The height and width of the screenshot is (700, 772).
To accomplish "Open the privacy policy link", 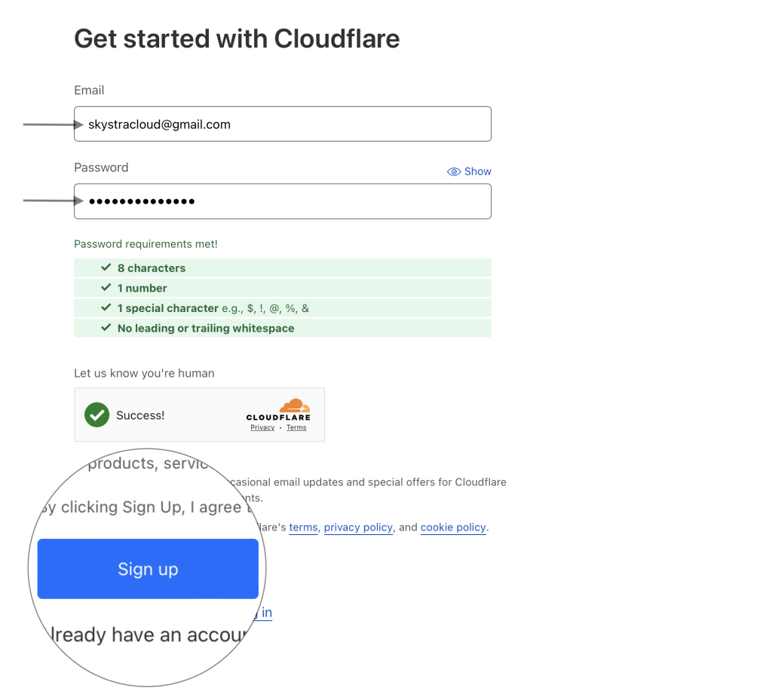I will [x=358, y=527].
